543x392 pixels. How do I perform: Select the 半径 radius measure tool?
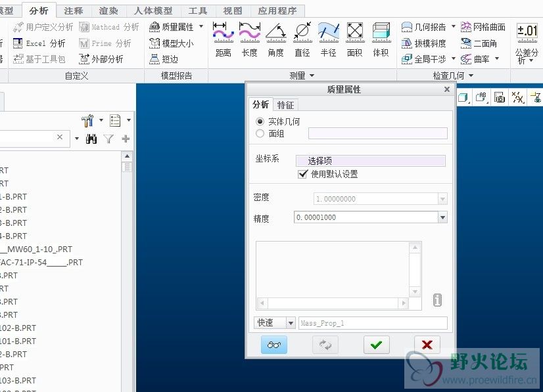[x=328, y=39]
